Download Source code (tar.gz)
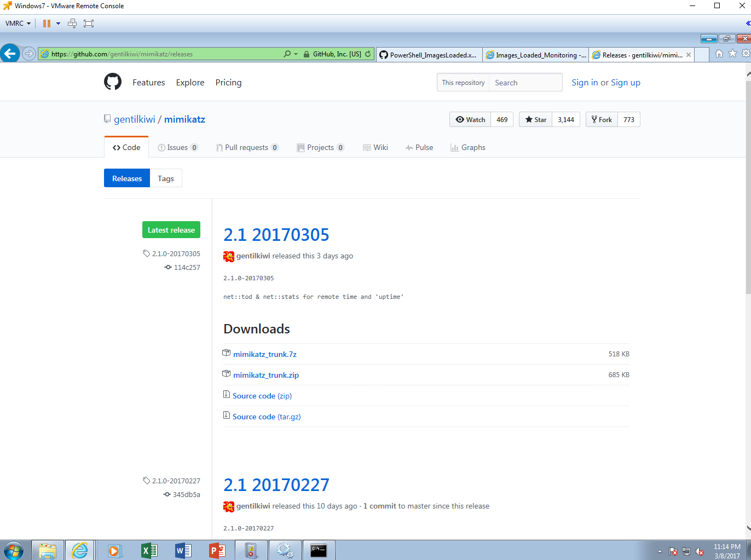Viewport: 751px width, 560px height. click(x=267, y=417)
